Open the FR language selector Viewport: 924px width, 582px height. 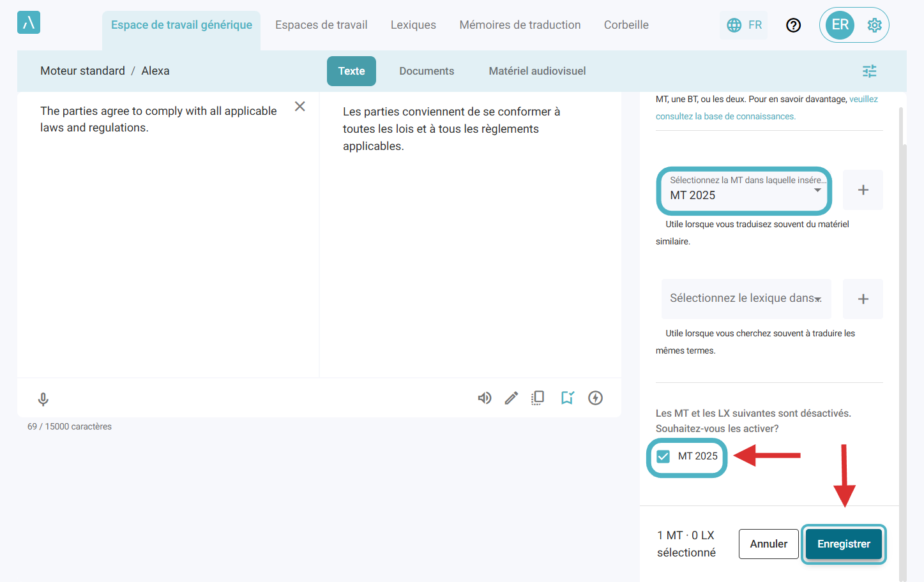point(744,25)
